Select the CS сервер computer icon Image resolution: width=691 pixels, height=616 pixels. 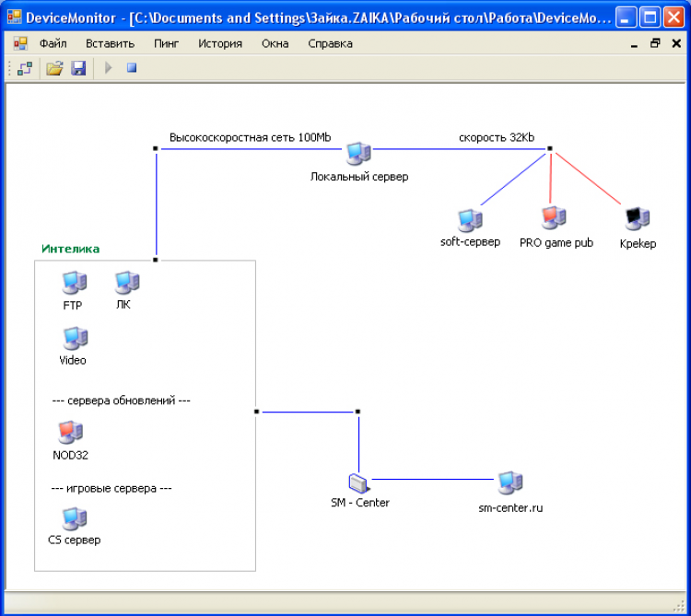(x=74, y=518)
